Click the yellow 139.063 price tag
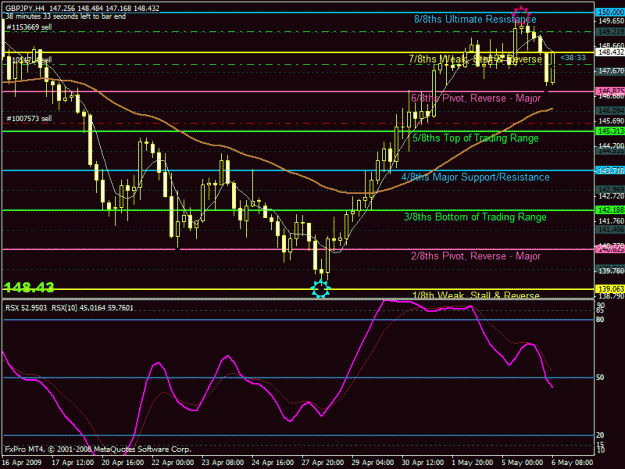The image size is (625, 469). click(x=610, y=289)
